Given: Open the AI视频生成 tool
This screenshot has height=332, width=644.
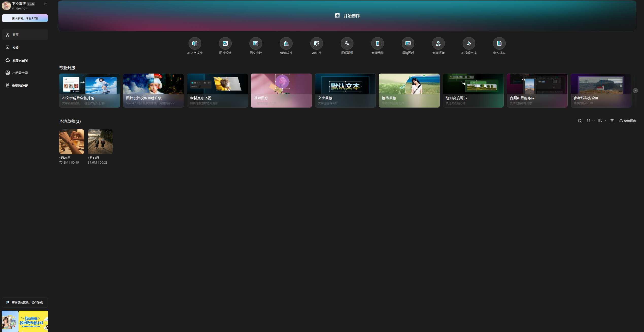Looking at the screenshot, I should [469, 44].
